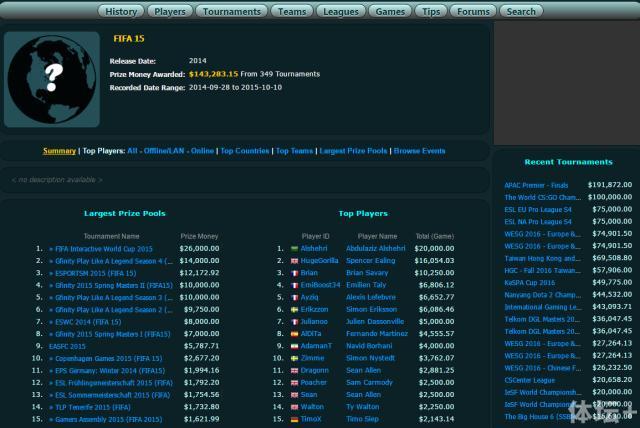Open ESPORTSM 2015 (FIFA 15) tournament
Viewport: 640px width, 428px height.
pyautogui.click(x=96, y=273)
